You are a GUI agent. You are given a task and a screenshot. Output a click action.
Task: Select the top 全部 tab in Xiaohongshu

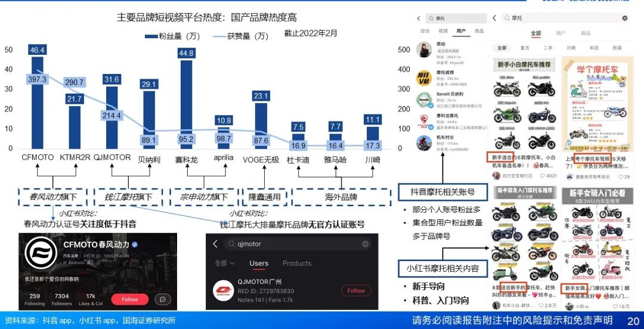pos(535,33)
